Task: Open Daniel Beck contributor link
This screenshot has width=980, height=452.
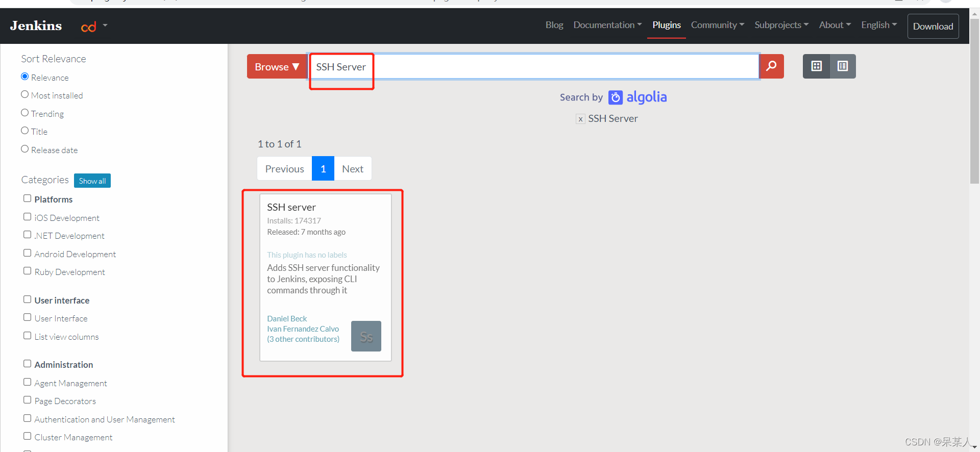Action: coord(287,319)
